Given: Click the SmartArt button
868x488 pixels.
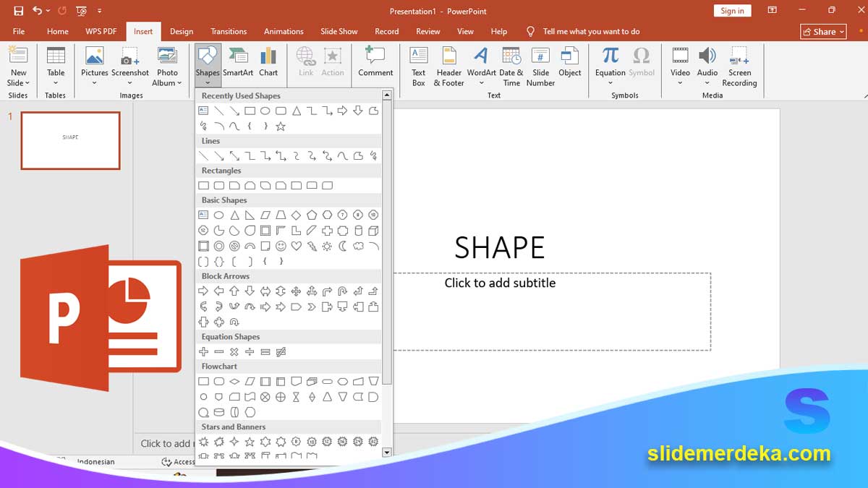Looking at the screenshot, I should (x=238, y=63).
